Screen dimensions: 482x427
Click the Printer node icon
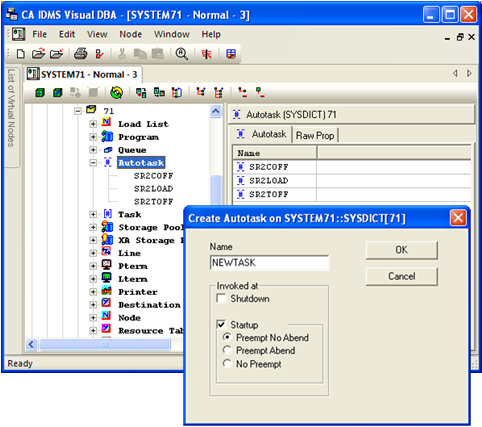coord(106,291)
